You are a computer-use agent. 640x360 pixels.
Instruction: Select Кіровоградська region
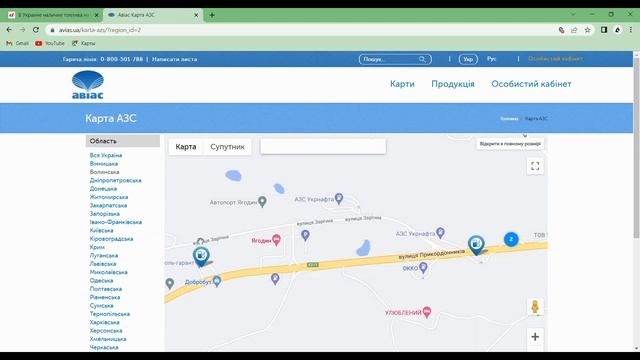[x=111, y=239]
